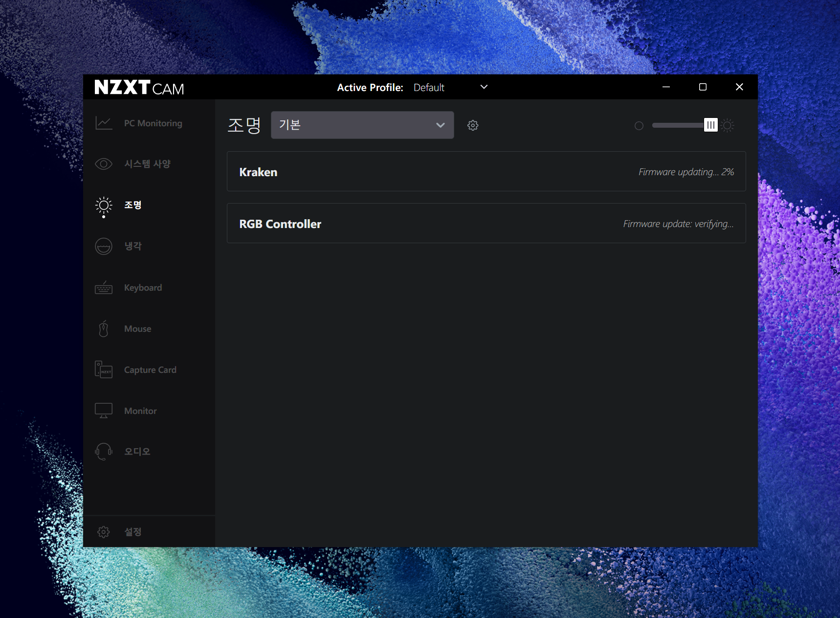Expand Active Profile dropdown chevron
The image size is (840, 618).
point(484,87)
